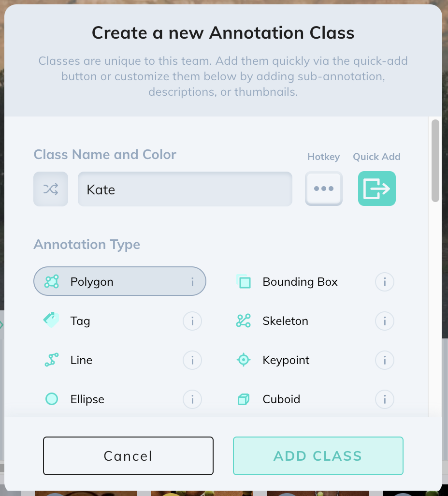Click the Bounding Box tool icon

pos(244,281)
